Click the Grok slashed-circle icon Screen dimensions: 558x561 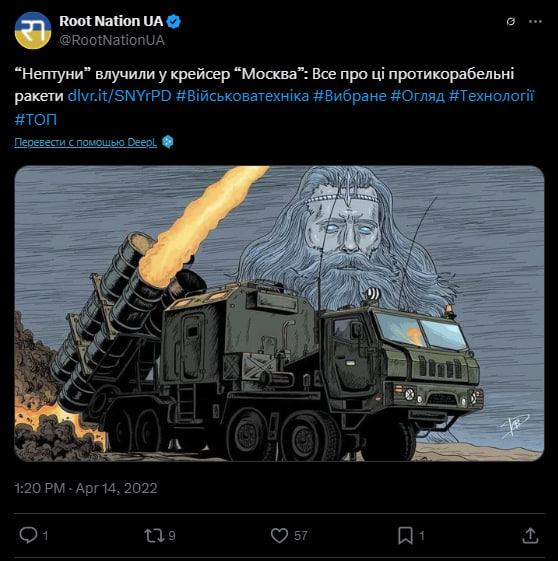[511, 22]
